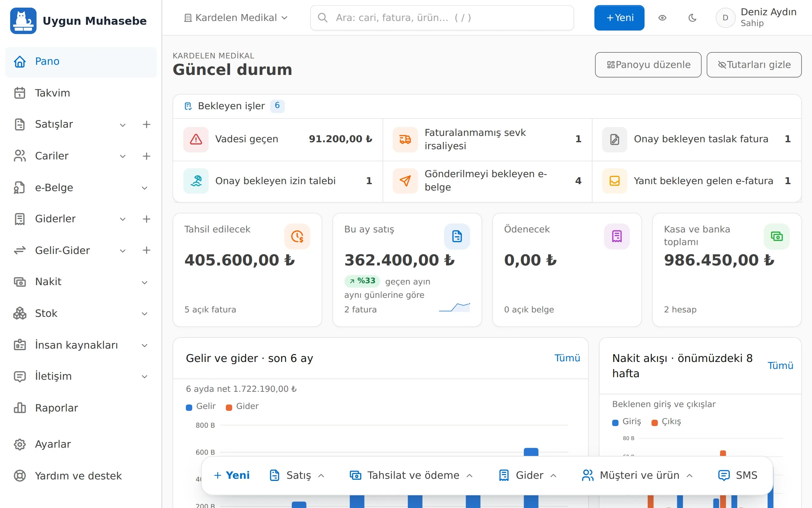The width and height of the screenshot is (812, 508).
Task: Click the Tahsil edilecek clock icon
Action: click(297, 237)
